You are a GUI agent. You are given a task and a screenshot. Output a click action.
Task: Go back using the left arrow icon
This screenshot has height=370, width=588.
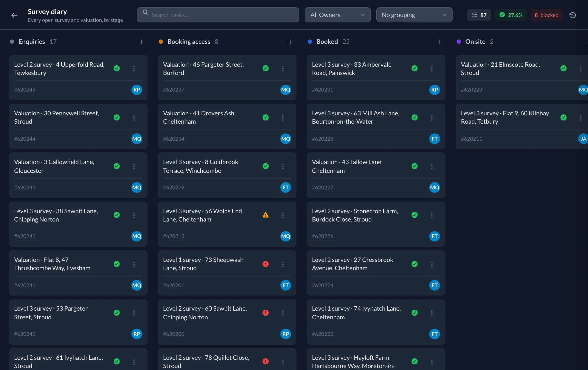14,15
